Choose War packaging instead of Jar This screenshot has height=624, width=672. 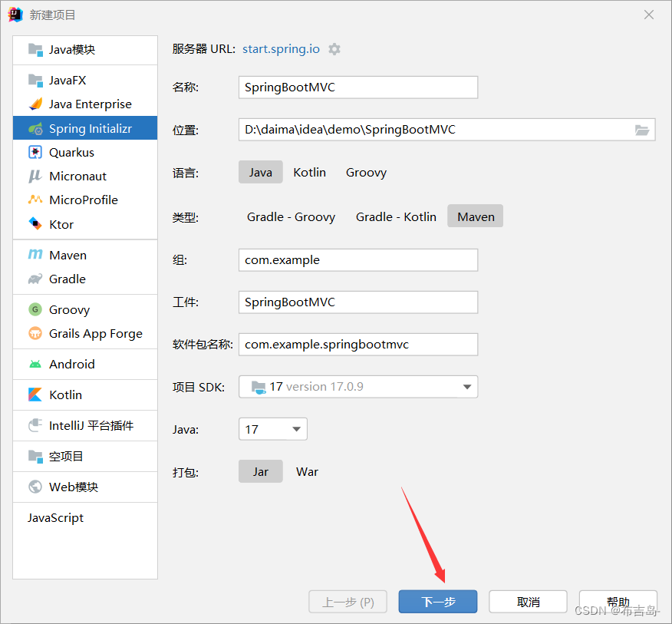[307, 471]
